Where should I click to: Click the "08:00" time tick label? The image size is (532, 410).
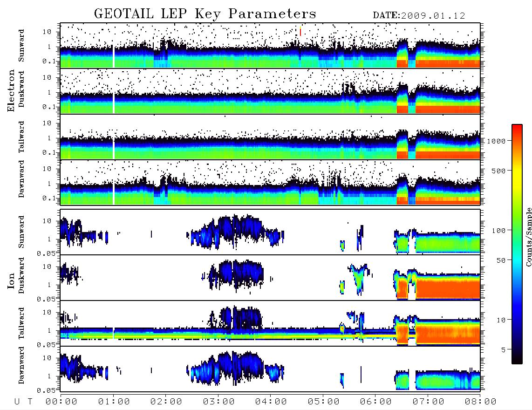[x=481, y=402]
